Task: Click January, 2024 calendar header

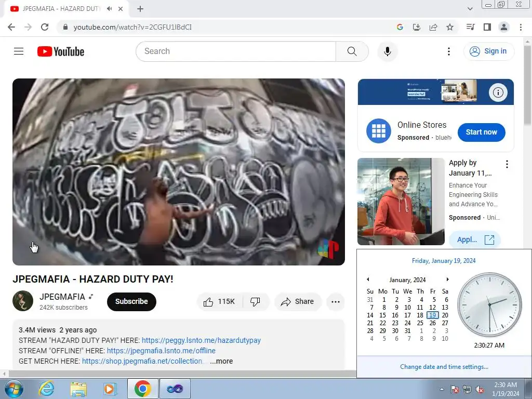Action: coord(407,280)
